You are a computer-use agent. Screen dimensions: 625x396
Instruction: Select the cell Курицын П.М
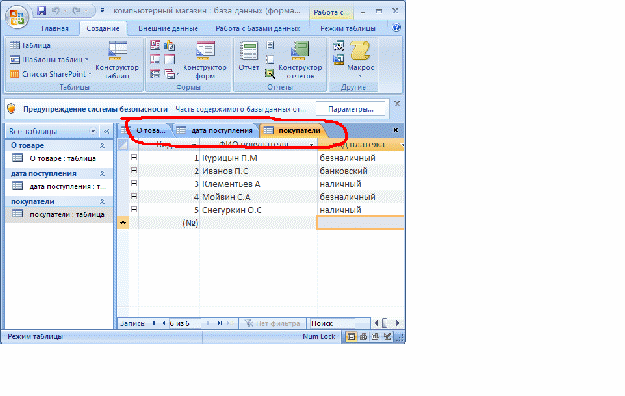[258, 158]
